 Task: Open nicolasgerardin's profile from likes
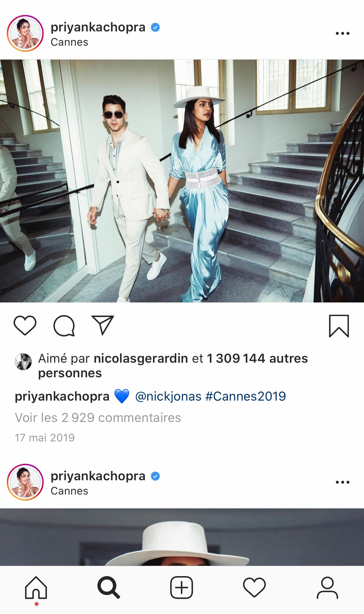coord(141,358)
